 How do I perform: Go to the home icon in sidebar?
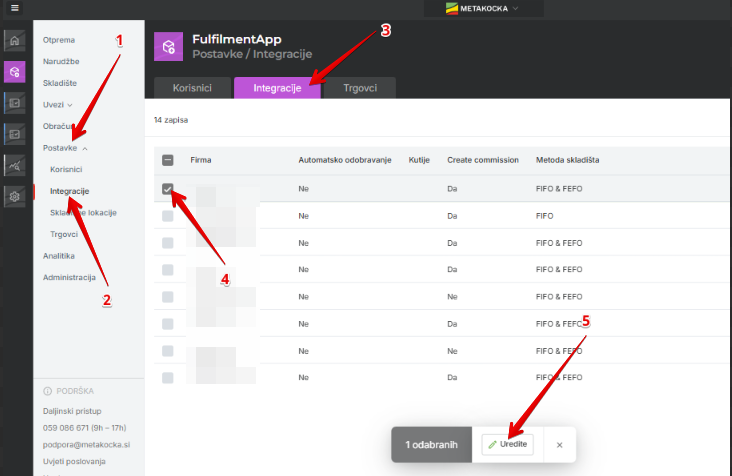click(14, 41)
